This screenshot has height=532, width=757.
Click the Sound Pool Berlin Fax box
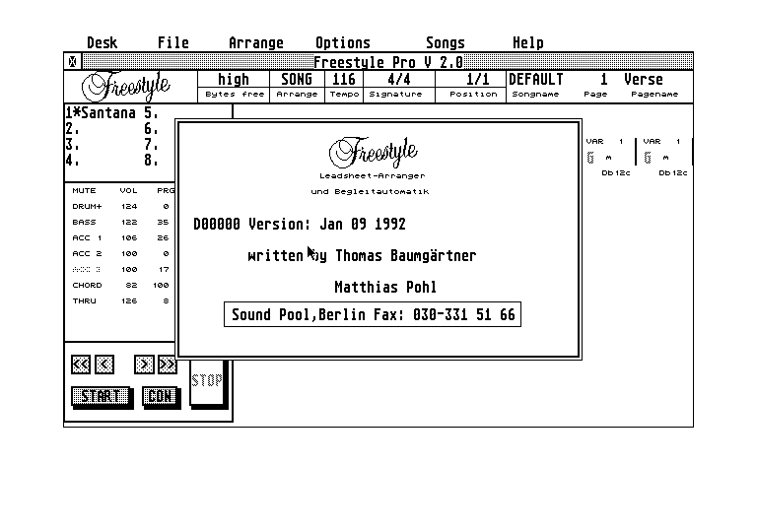pos(373,314)
